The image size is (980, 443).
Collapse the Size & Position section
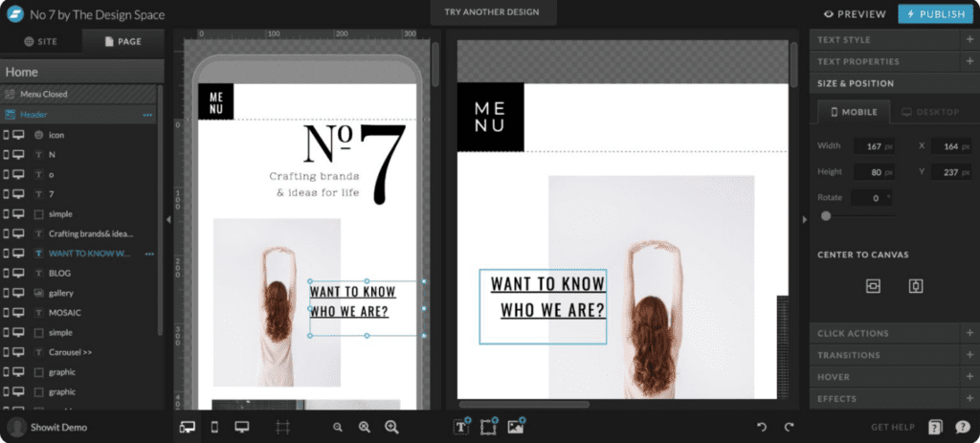[895, 83]
